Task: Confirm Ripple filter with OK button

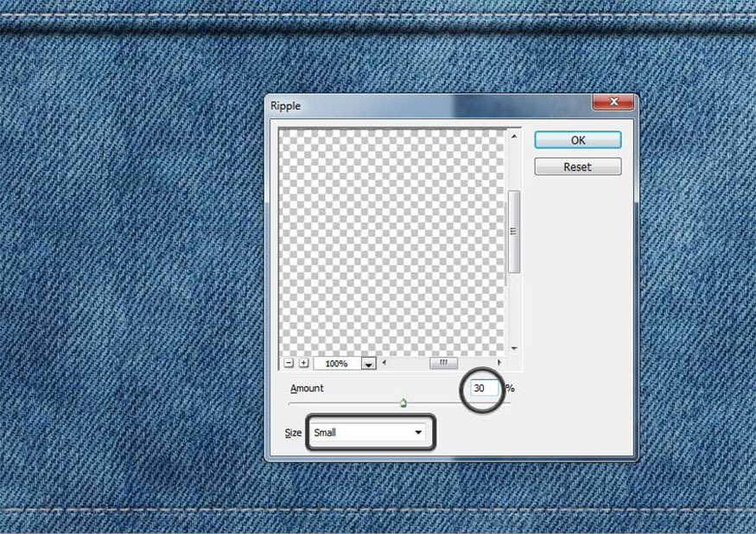Action: pos(578,140)
